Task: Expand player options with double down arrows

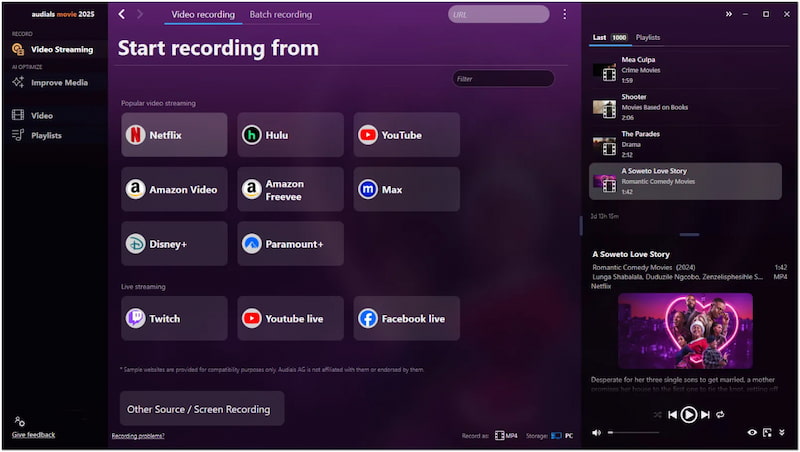Action: (783, 432)
